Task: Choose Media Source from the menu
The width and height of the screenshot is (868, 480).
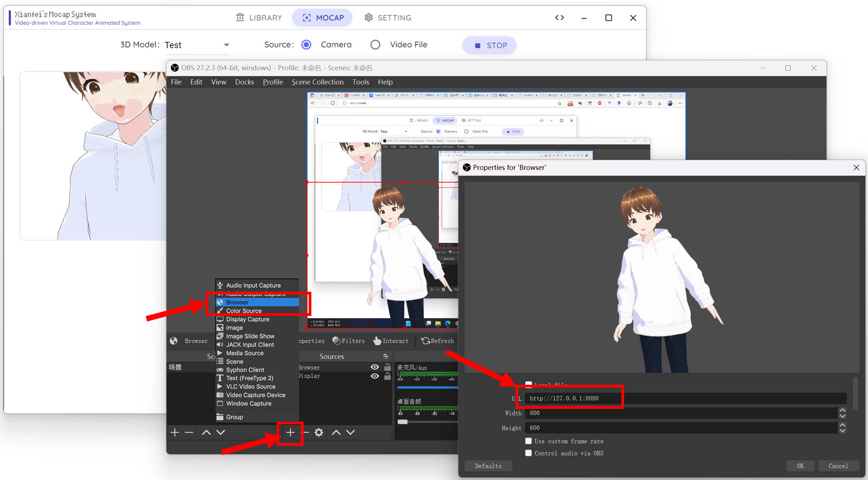Action: [x=257, y=353]
